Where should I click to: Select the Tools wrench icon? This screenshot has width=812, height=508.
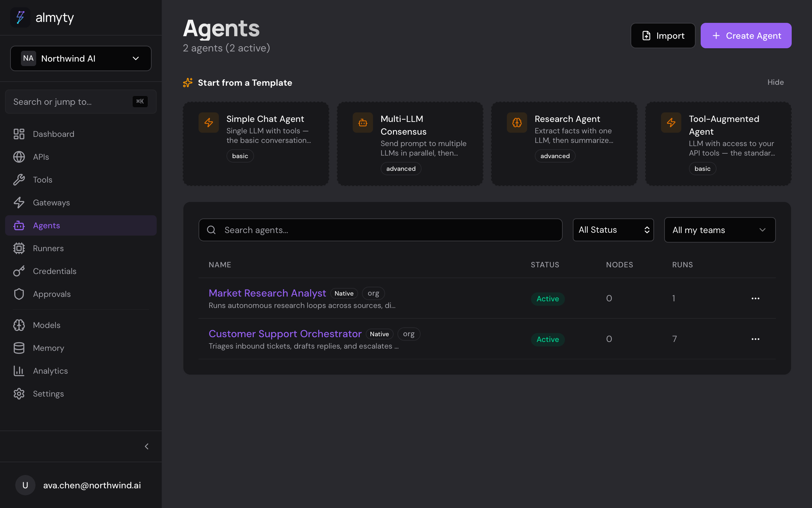[19, 180]
